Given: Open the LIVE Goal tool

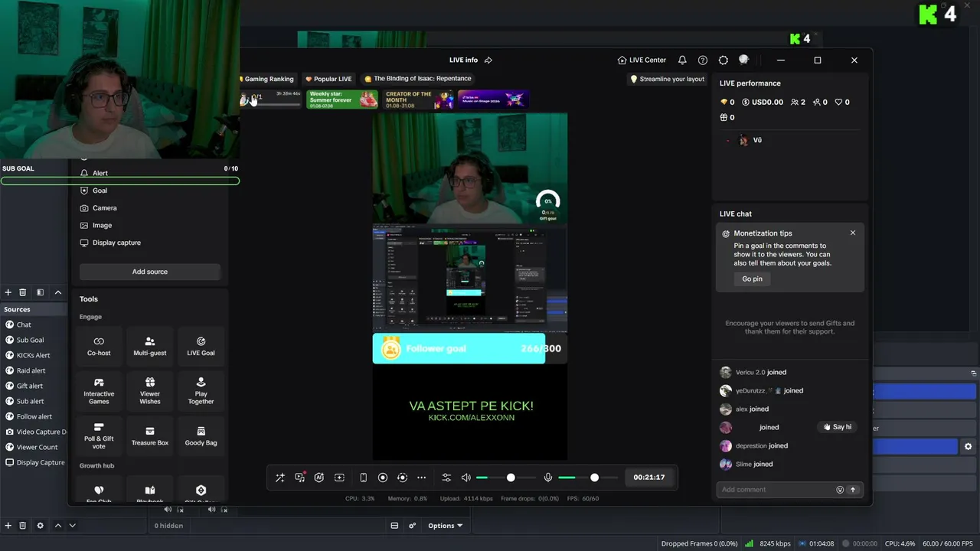Looking at the screenshot, I should point(201,347).
